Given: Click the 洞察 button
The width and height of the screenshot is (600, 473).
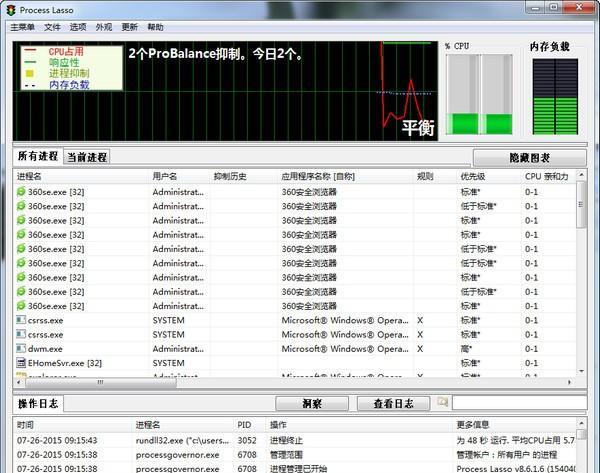Looking at the screenshot, I should click(312, 403).
